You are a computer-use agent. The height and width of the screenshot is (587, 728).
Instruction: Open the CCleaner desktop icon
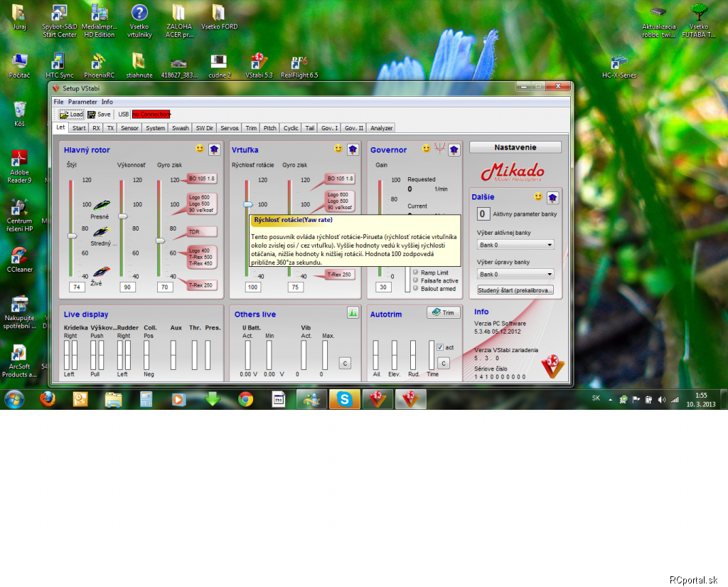click(x=19, y=260)
